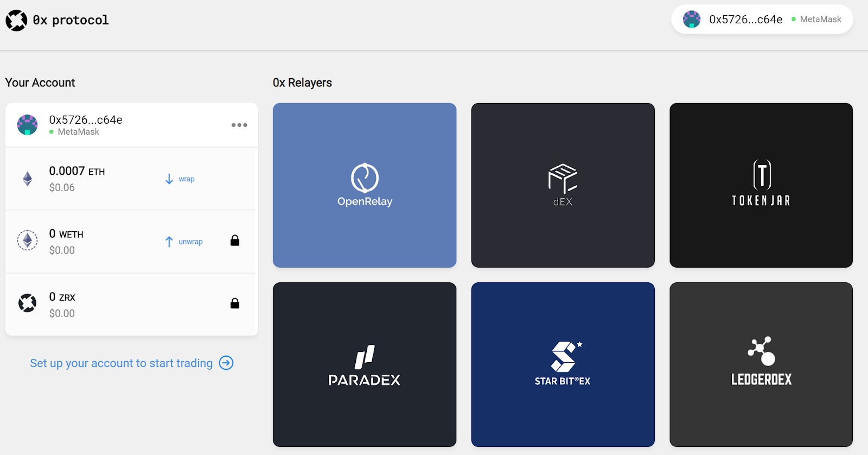Click the account card identicon avatar

coord(27,125)
